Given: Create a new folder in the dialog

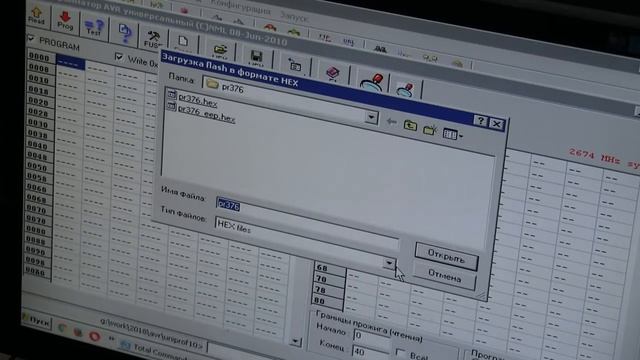Looking at the screenshot, I should 430,130.
